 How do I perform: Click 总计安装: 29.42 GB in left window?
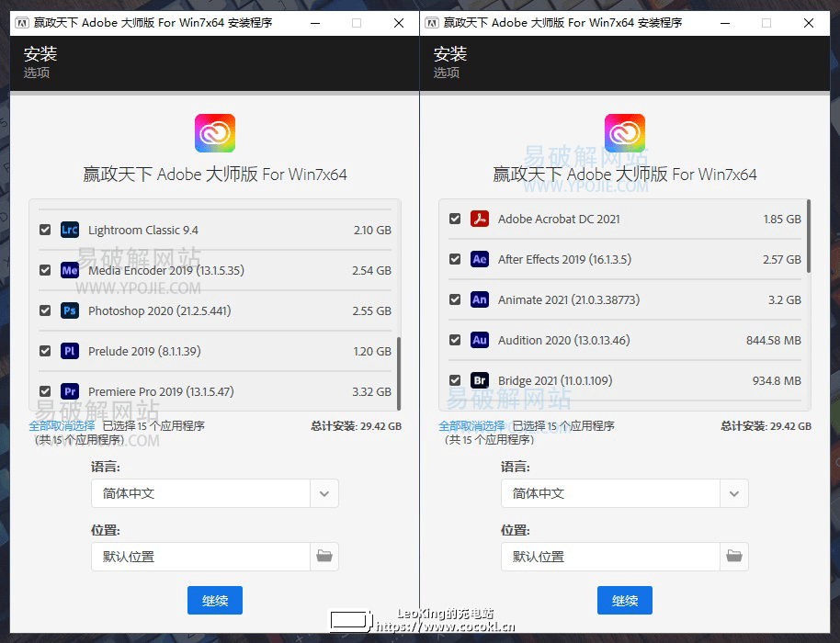[357, 426]
